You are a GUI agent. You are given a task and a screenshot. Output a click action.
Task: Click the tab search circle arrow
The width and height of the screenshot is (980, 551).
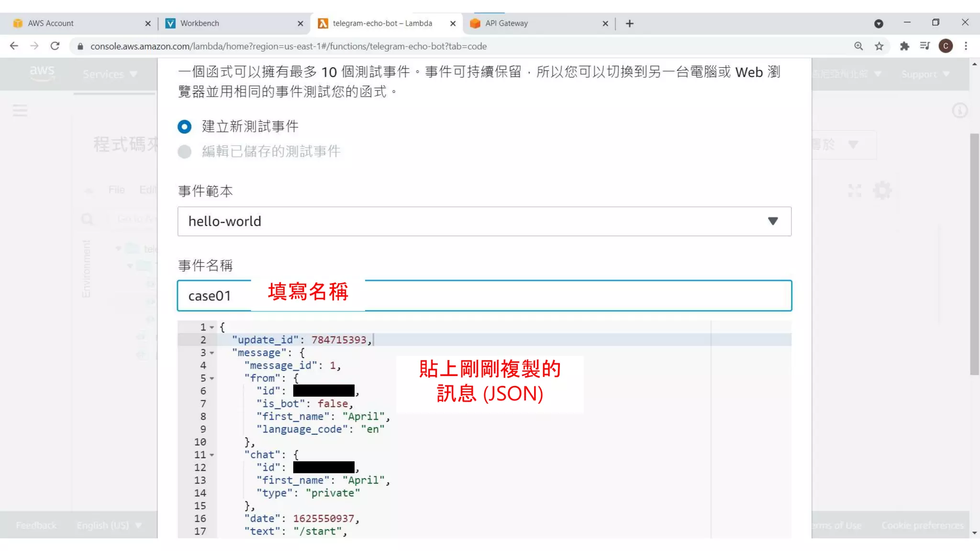click(x=879, y=23)
